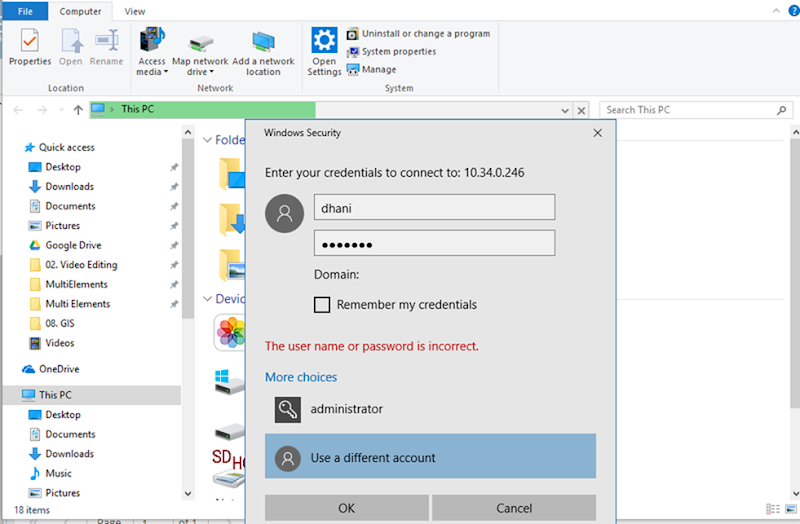Open the 08. GIS folder
Image resolution: width=800 pixels, height=524 pixels.
click(52, 323)
